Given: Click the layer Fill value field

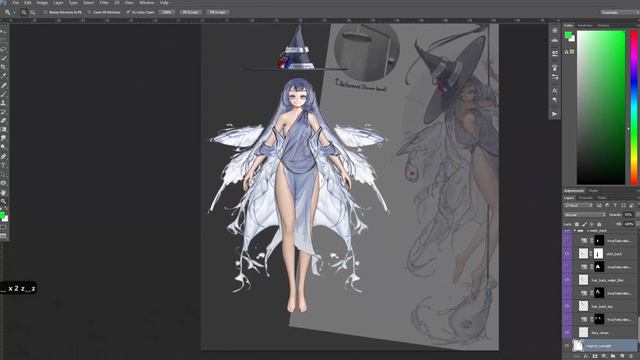Looking at the screenshot, I should tap(628, 224).
